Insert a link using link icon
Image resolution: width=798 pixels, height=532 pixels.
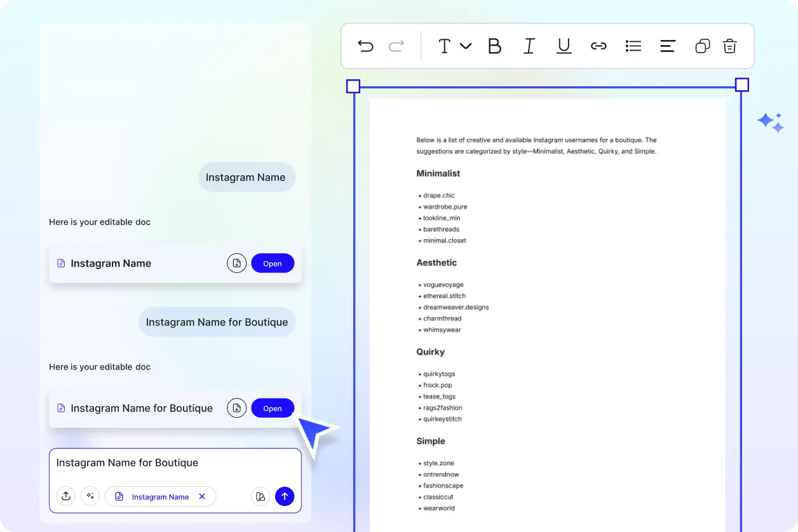pos(598,46)
